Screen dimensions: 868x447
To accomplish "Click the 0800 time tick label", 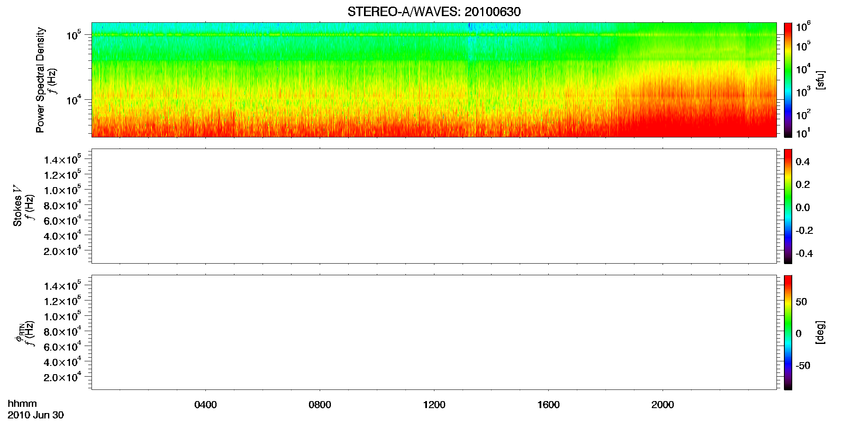I will point(320,405).
